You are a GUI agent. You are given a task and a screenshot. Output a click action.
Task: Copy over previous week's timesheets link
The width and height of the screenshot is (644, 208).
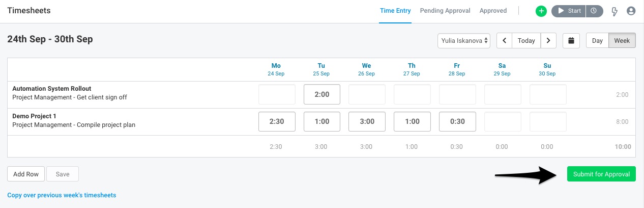(62, 195)
